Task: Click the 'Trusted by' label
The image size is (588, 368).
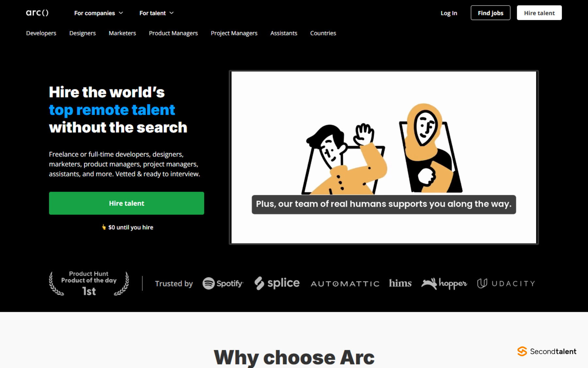Action: pos(174,284)
